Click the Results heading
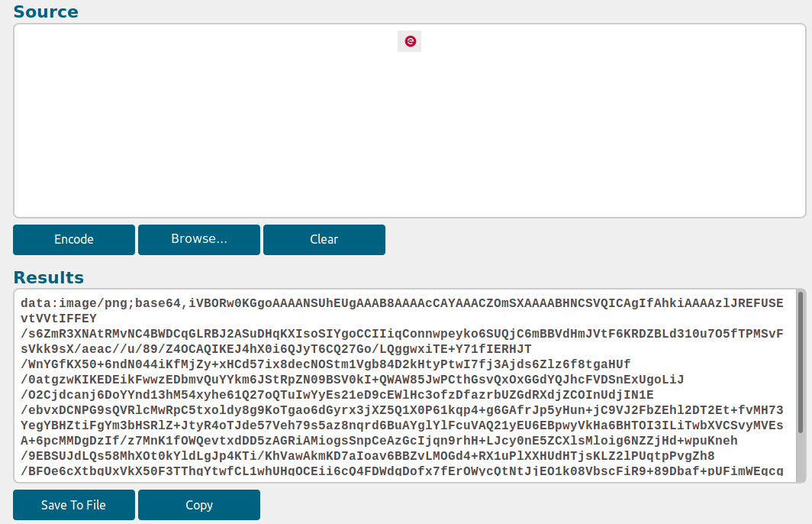 pos(49,277)
